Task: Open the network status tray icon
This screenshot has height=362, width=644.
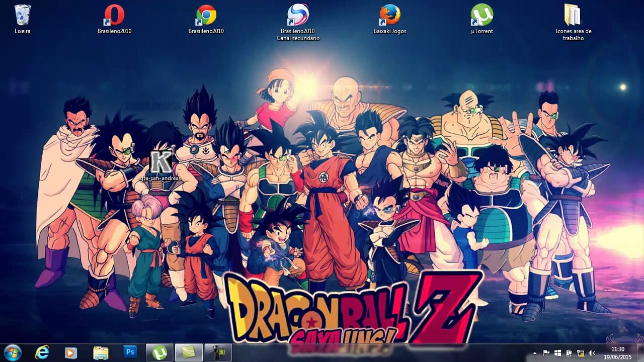Action: pyautogui.click(x=580, y=353)
